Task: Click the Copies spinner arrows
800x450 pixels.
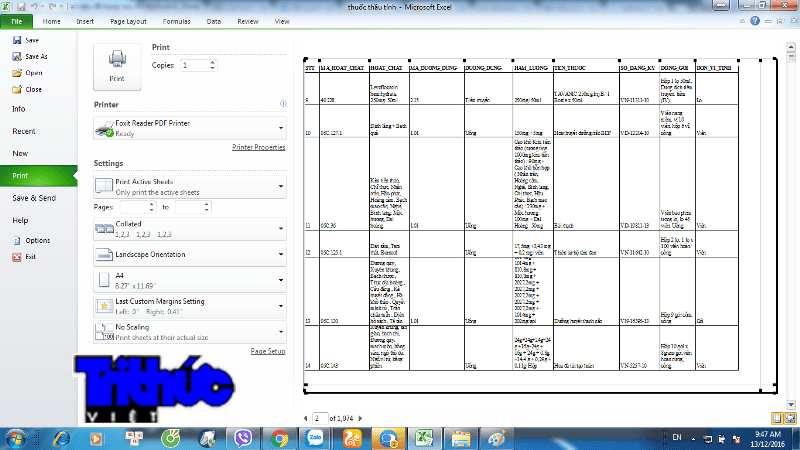Action: click(213, 65)
